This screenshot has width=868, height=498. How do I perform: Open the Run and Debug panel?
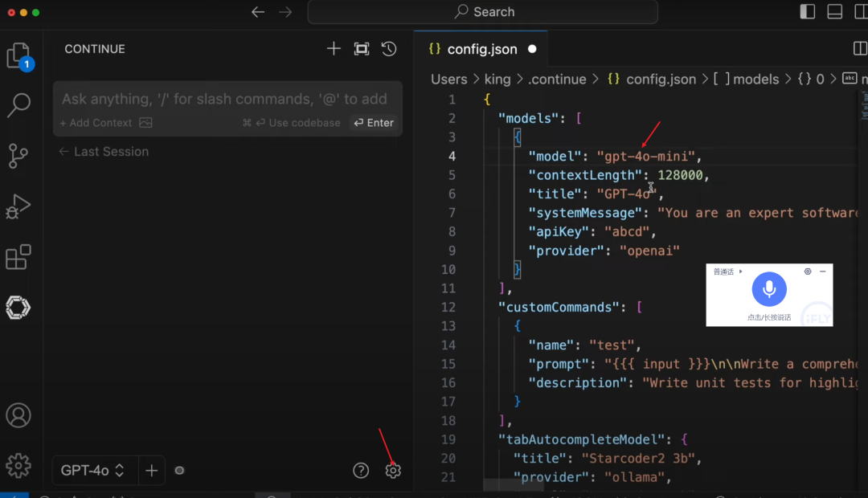click(x=18, y=206)
